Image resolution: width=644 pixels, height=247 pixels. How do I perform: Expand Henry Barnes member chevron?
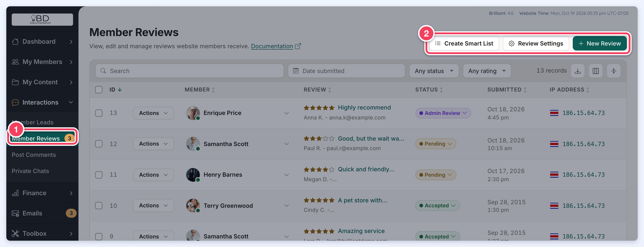coord(287,175)
